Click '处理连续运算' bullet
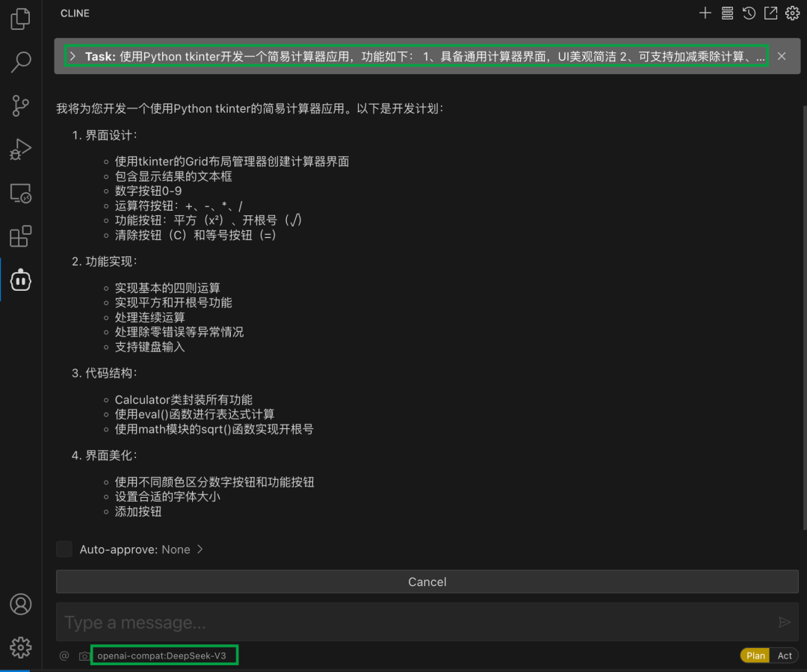 point(149,317)
